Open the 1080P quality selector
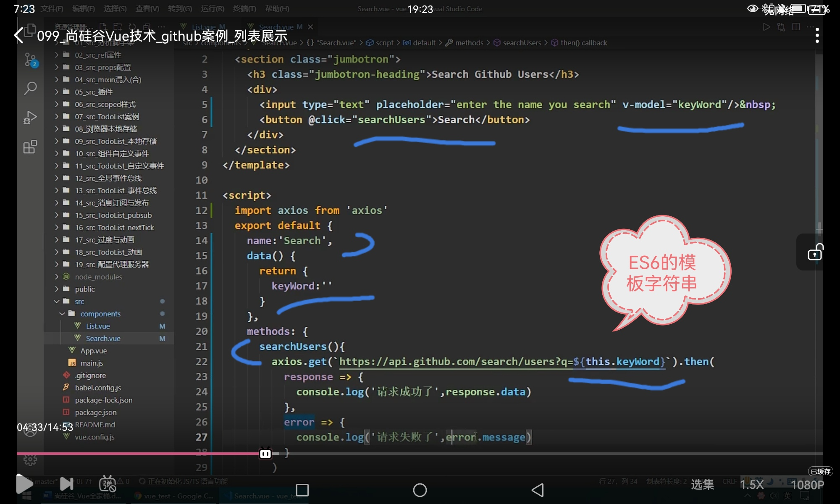The image size is (840, 504). pos(807,485)
